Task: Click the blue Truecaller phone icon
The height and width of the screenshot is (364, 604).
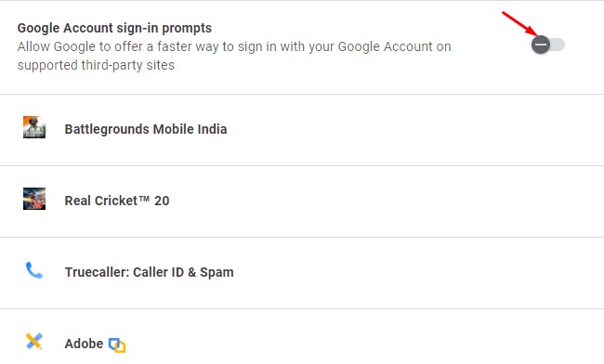Action: click(33, 270)
